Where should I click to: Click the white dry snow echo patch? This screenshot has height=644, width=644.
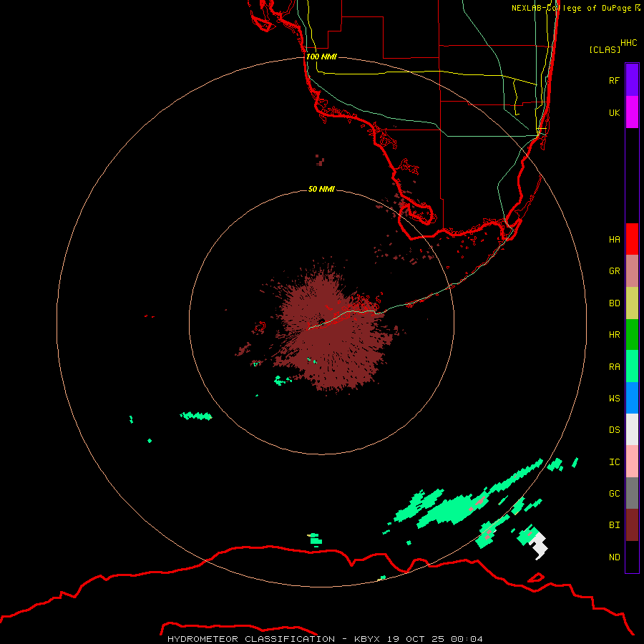540,545
